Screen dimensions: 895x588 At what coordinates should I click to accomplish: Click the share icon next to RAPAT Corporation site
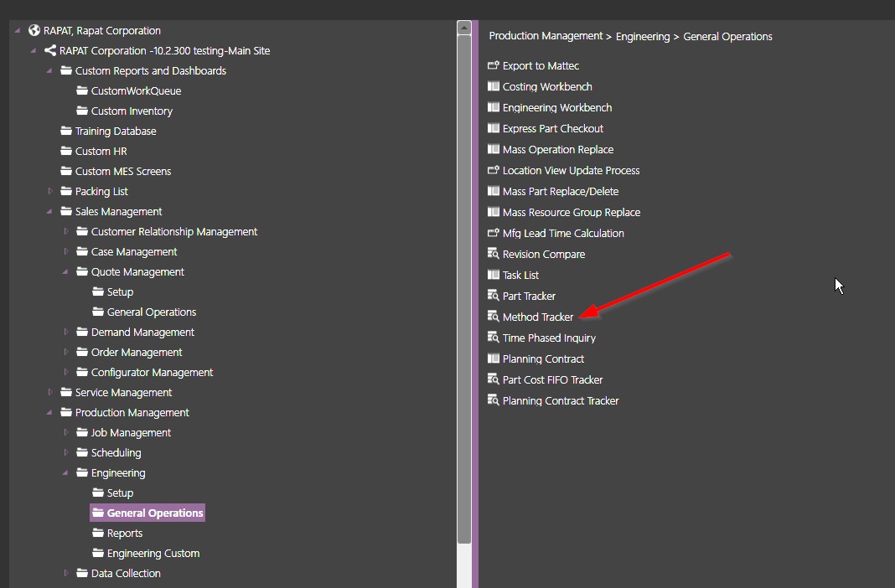(50, 50)
